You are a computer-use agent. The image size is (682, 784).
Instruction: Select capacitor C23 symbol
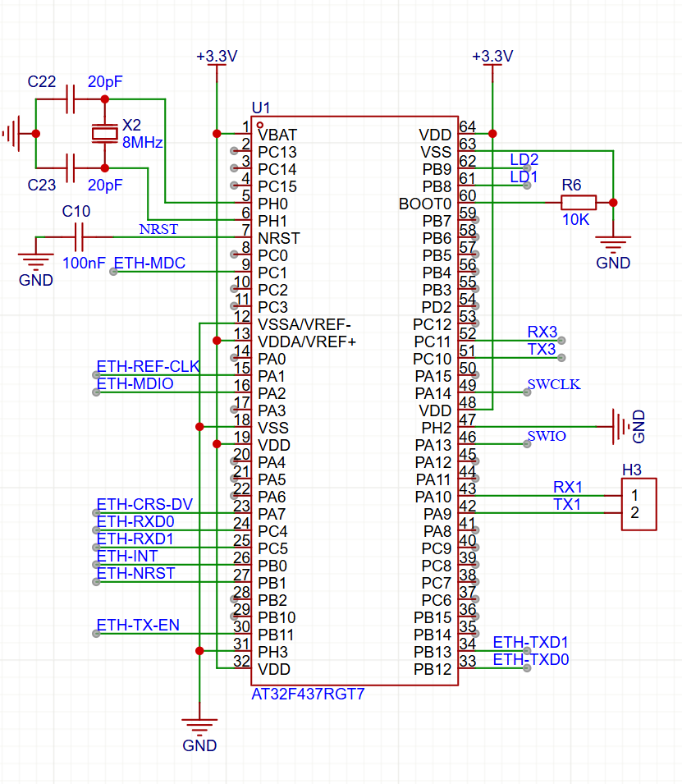tap(71, 168)
